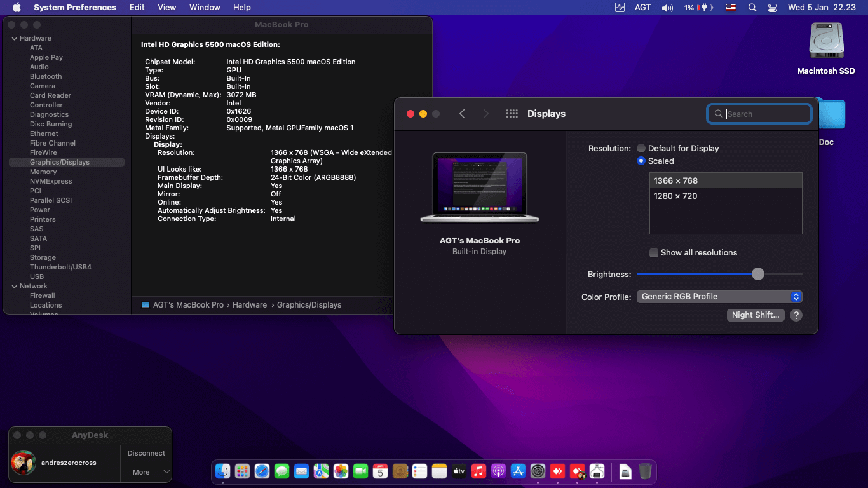Open the Color Profile dropdown
Image resolution: width=868 pixels, height=488 pixels.
click(x=719, y=297)
